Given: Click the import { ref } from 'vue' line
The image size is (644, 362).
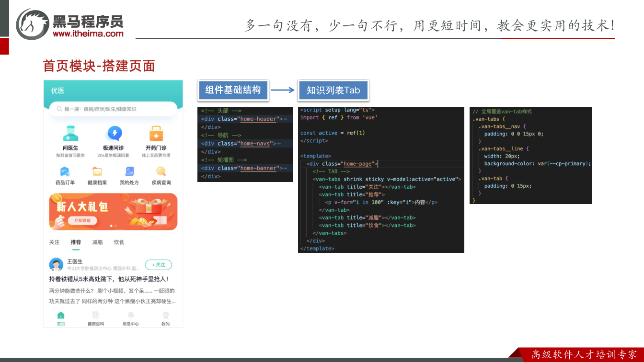Looking at the screenshot, I should (x=339, y=117).
